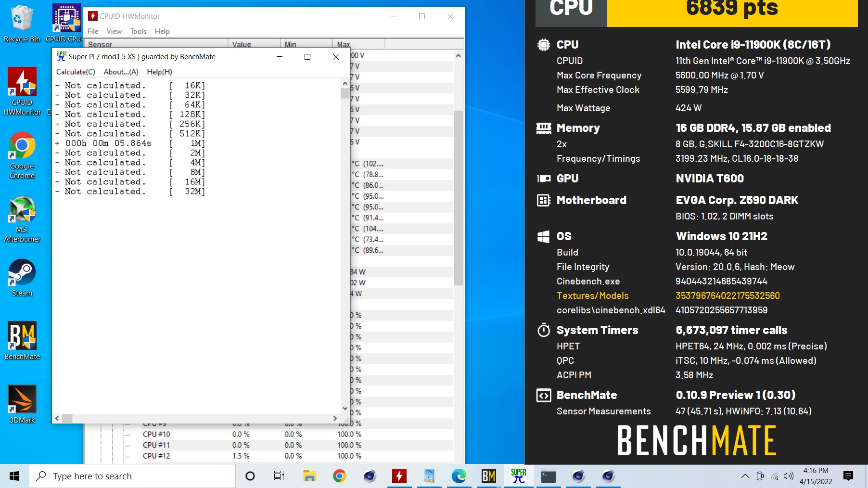Open the Steam desktop shortcut
868x488 pixels.
22,278
